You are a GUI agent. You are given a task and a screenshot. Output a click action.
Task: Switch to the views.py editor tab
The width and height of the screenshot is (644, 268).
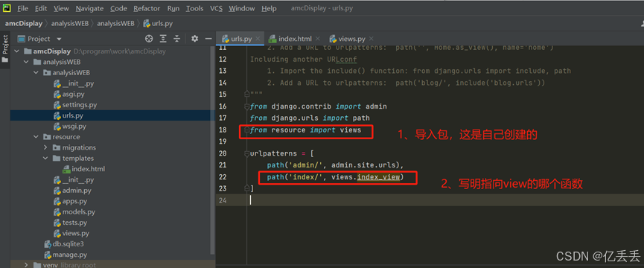(351, 39)
